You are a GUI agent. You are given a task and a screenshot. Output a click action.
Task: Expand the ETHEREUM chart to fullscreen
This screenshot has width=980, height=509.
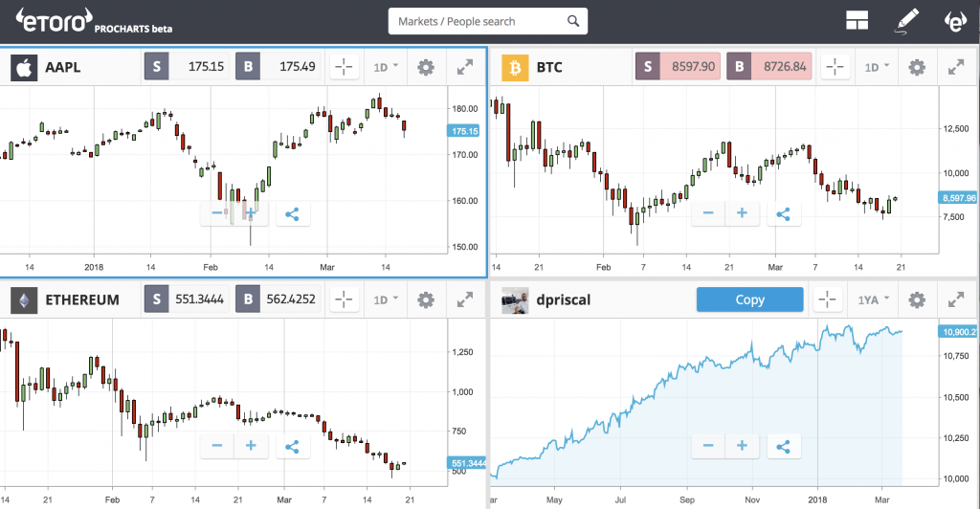click(x=465, y=299)
